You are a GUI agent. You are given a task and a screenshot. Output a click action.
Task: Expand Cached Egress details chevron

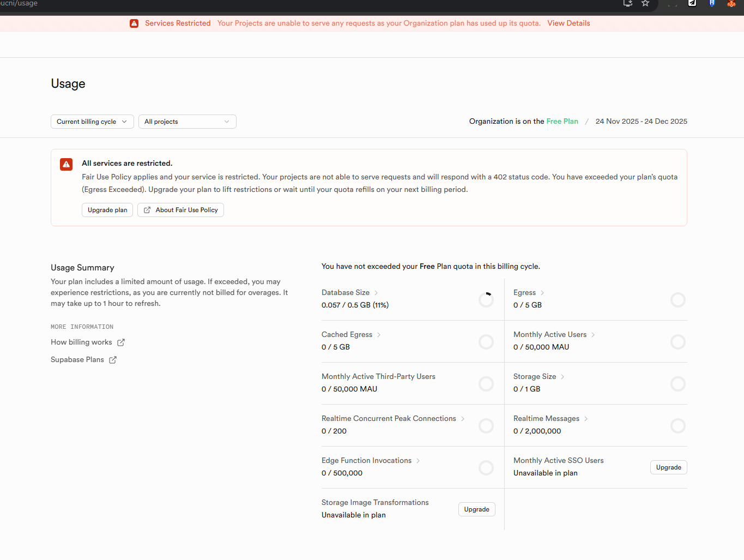pyautogui.click(x=379, y=335)
